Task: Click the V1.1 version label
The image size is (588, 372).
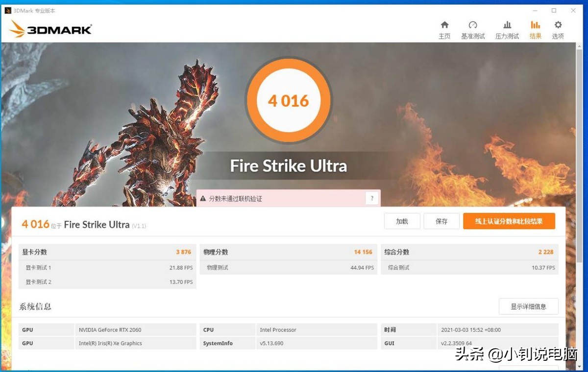Action: [139, 226]
